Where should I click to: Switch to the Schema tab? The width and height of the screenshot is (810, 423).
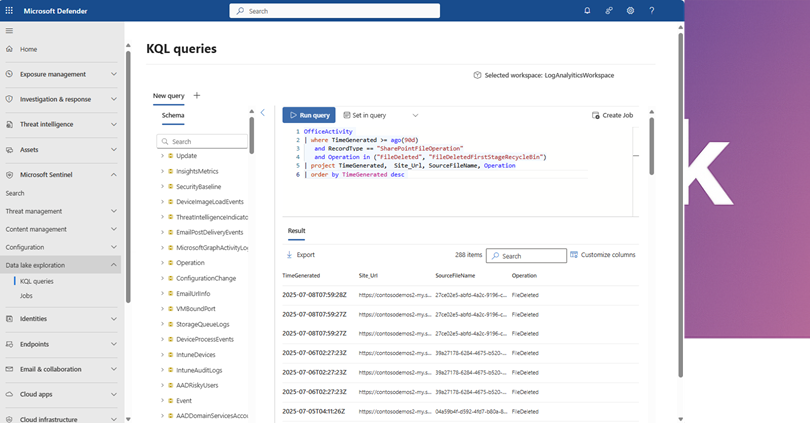[173, 115]
